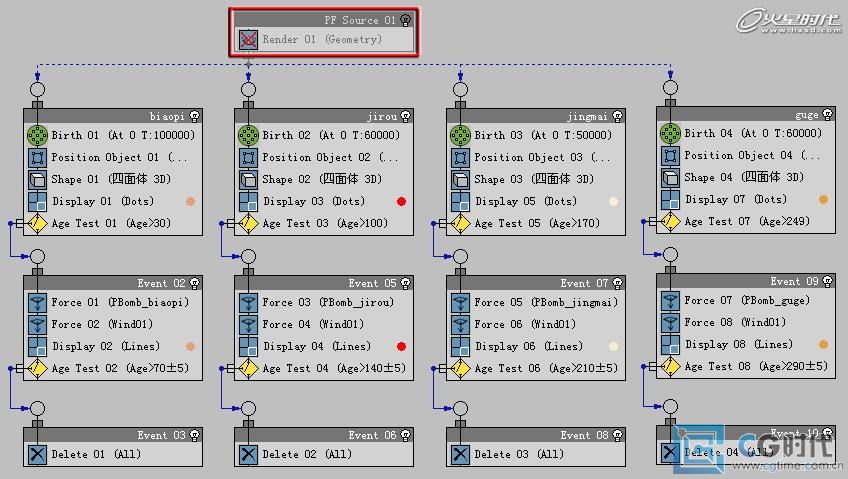Click the input circle above Event 07

460,257
